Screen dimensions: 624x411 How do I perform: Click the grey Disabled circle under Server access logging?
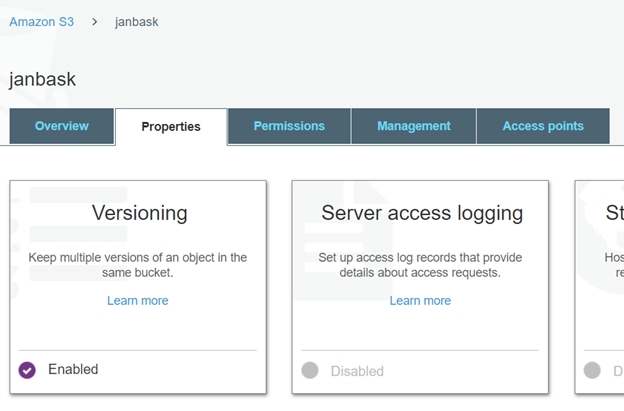click(310, 370)
